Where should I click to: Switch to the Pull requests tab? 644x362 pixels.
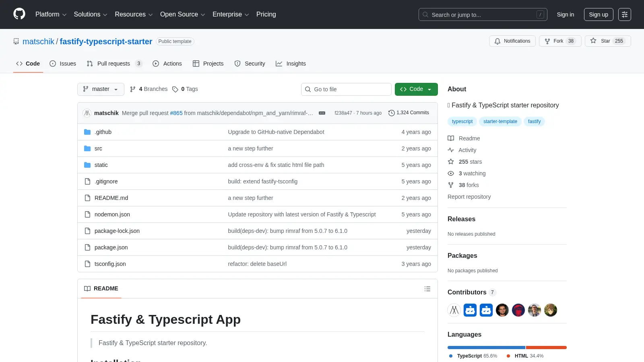[x=115, y=64]
